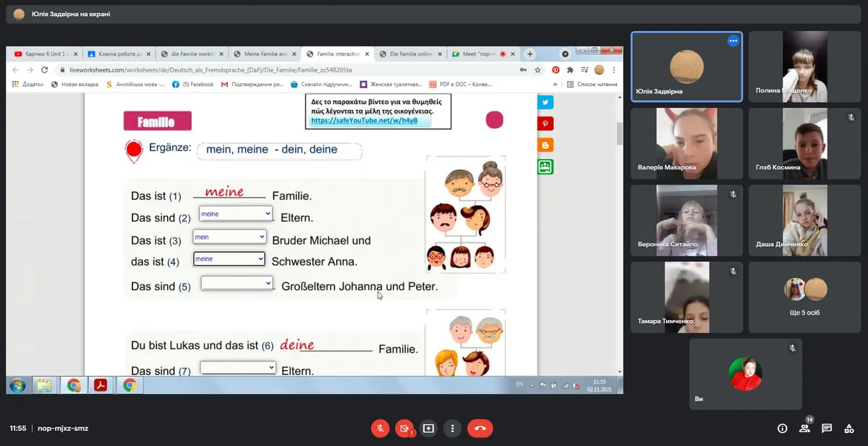This screenshot has width=868, height=446.
Task: Open the Meet chat panel
Action: pos(827,428)
